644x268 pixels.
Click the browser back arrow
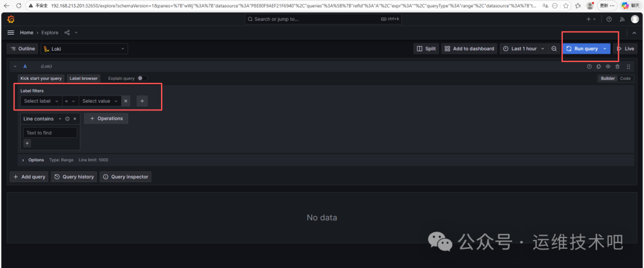pyautogui.click(x=7, y=6)
